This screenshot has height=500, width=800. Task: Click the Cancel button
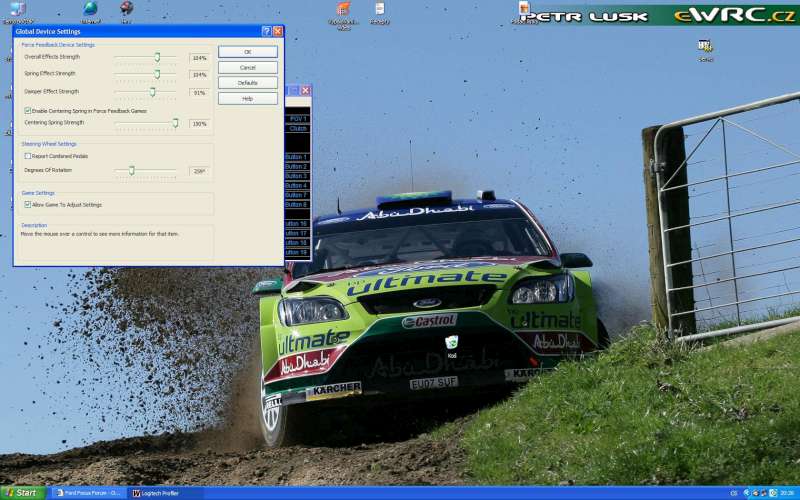point(247,67)
